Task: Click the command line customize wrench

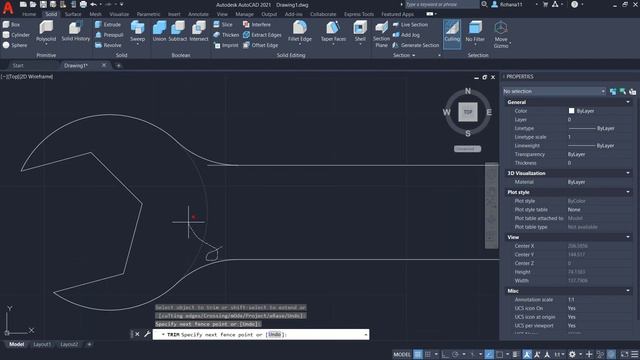Action: (x=147, y=334)
